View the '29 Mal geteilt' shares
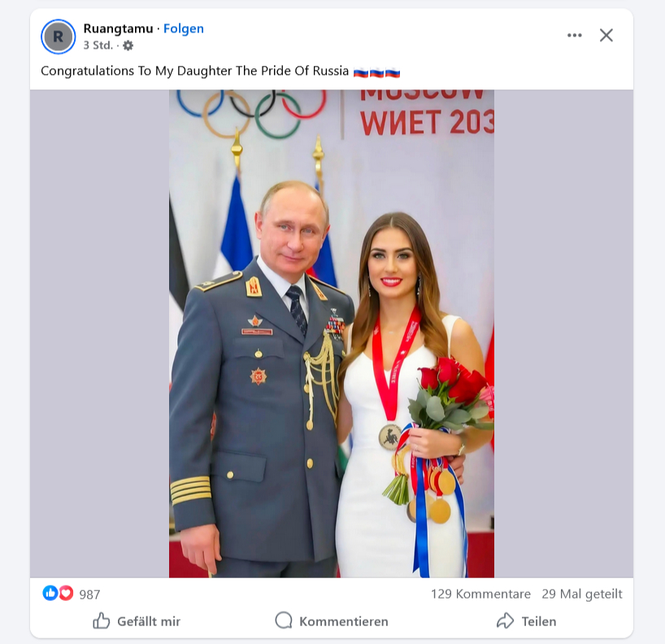This screenshot has width=665, height=644. [x=582, y=594]
